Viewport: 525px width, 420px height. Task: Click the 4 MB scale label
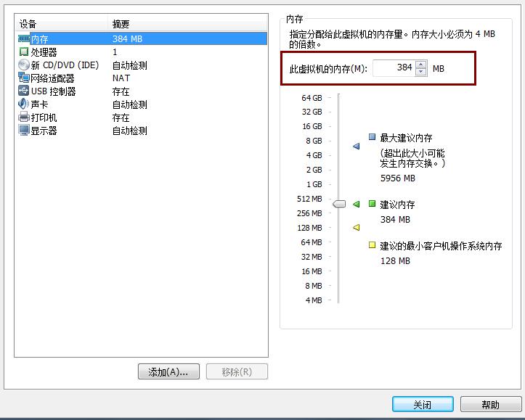314,300
